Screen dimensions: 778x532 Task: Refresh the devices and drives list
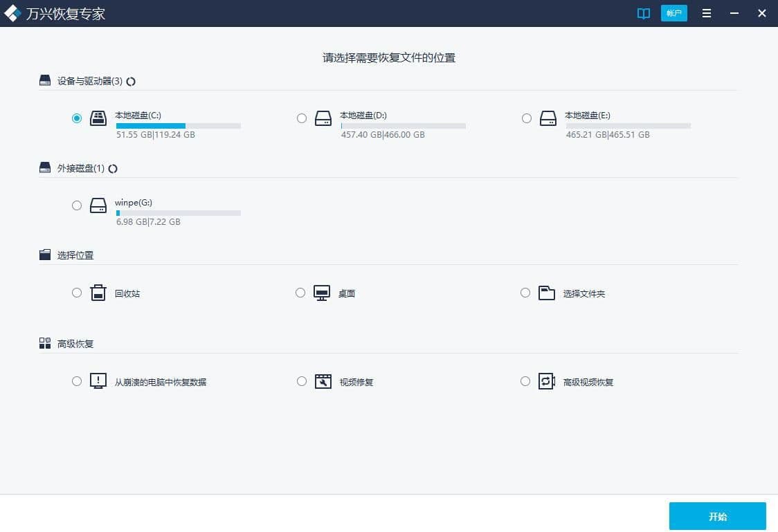point(131,81)
